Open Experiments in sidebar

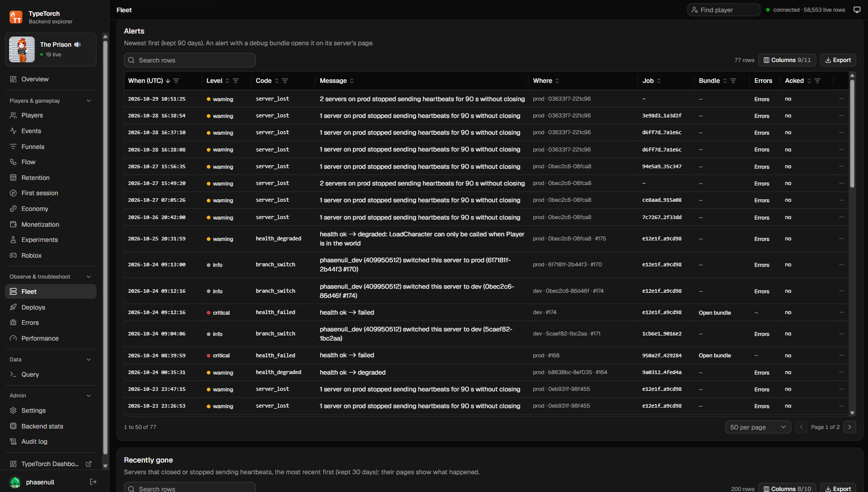(51, 240)
